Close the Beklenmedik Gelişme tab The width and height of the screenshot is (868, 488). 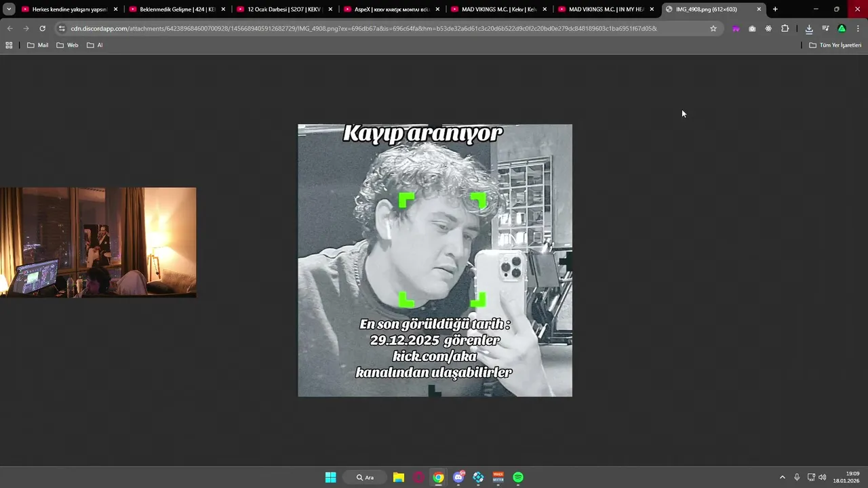(x=223, y=9)
